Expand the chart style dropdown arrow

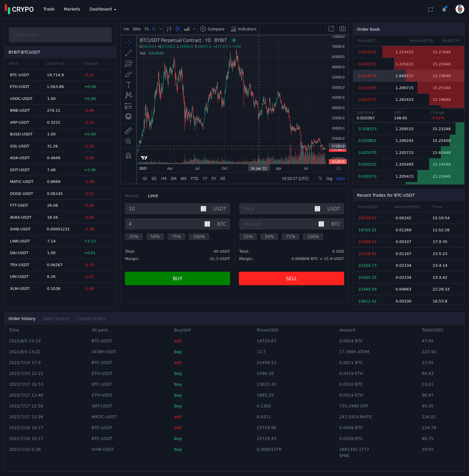(194, 29)
